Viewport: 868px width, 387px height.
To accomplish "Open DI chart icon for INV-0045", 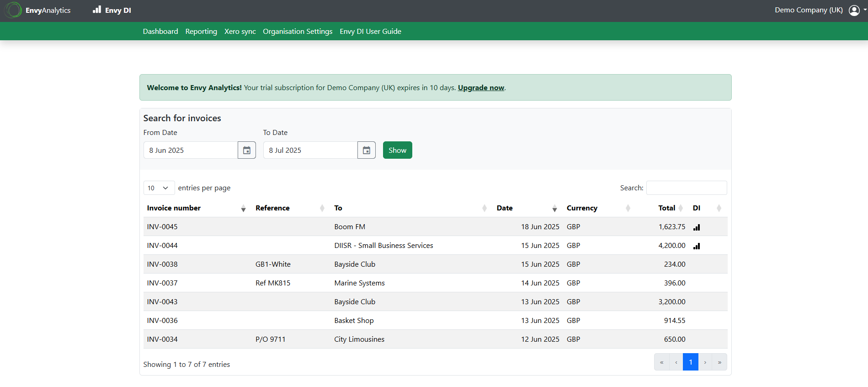I will pos(697,227).
